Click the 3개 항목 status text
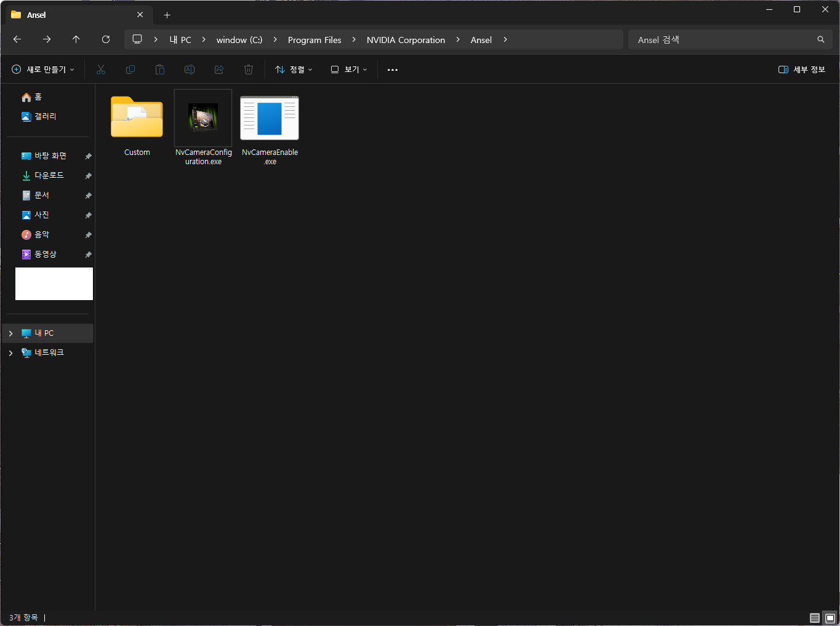The height and width of the screenshot is (626, 840). 23,617
